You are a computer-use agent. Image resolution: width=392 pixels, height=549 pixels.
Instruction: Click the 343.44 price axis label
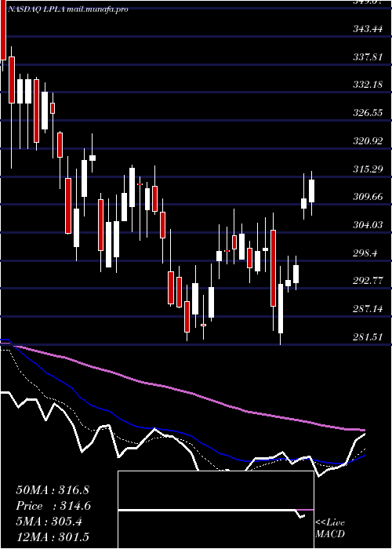368,29
